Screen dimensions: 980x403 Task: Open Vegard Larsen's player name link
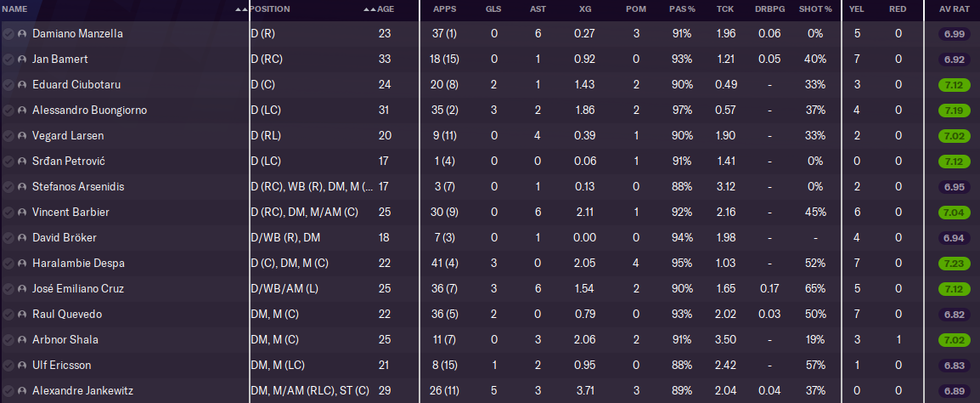(68, 136)
